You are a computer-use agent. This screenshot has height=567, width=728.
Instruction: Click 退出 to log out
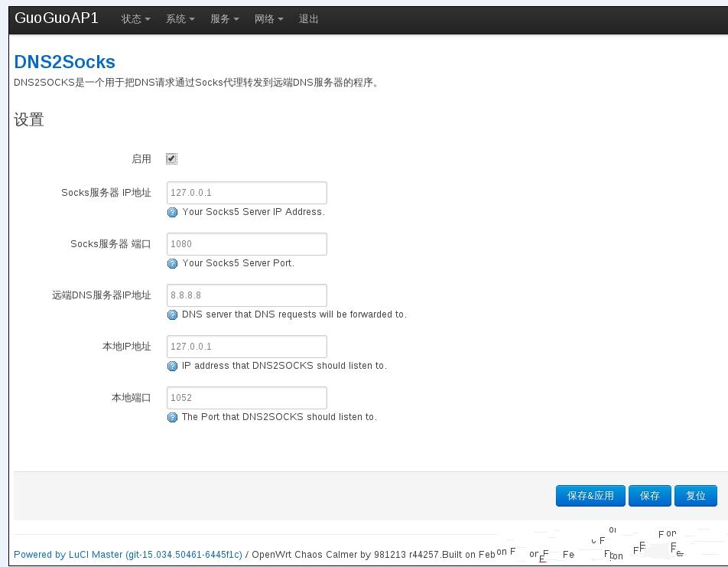pyautogui.click(x=309, y=19)
